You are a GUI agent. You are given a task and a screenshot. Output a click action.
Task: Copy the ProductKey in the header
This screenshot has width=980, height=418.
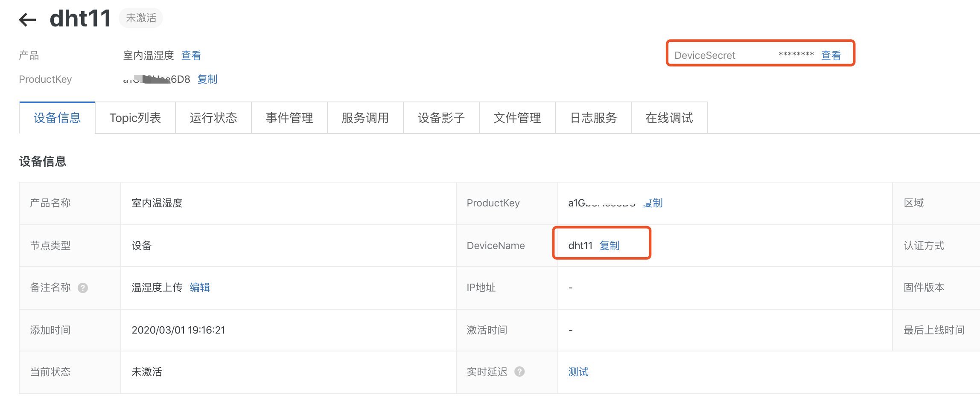[x=207, y=79]
